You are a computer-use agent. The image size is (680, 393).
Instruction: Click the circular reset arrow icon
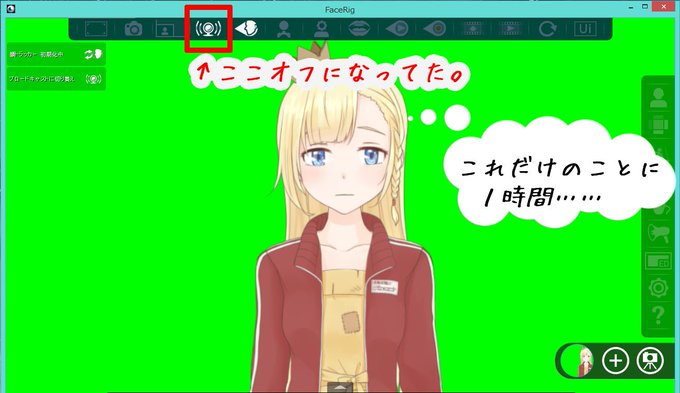(x=547, y=29)
